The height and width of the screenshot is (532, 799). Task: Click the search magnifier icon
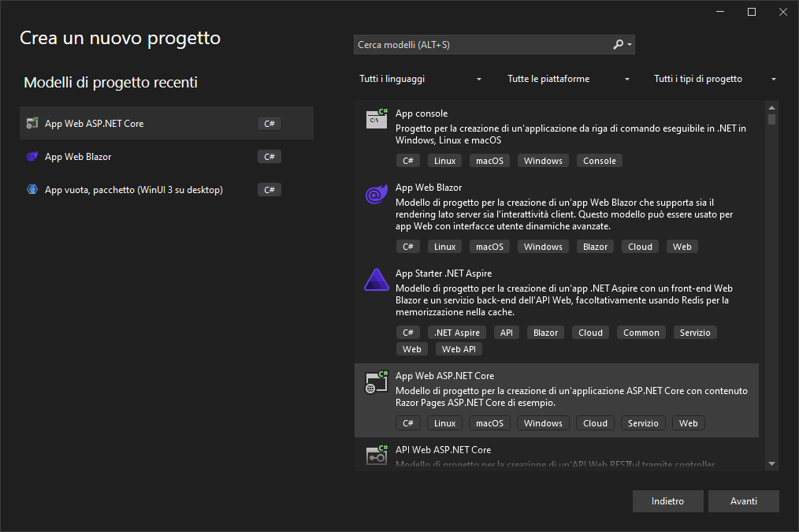point(618,44)
